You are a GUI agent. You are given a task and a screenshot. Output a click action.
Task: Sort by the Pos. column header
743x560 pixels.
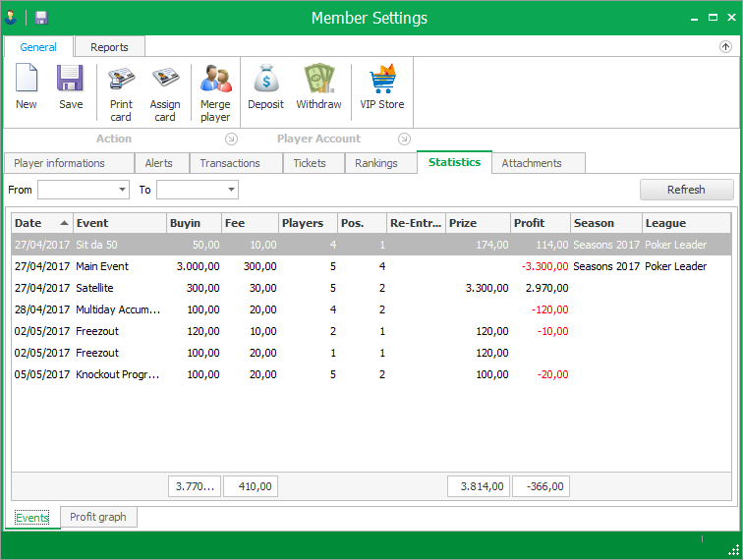362,223
